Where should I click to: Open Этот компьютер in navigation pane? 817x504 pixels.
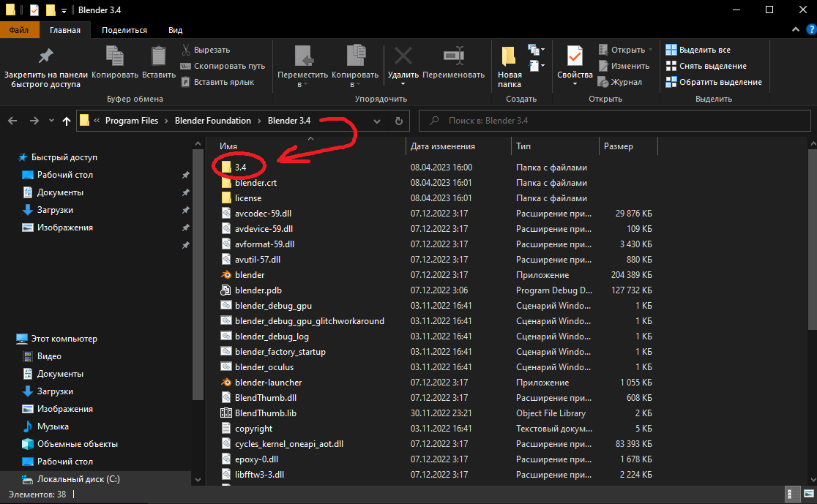click(64, 339)
